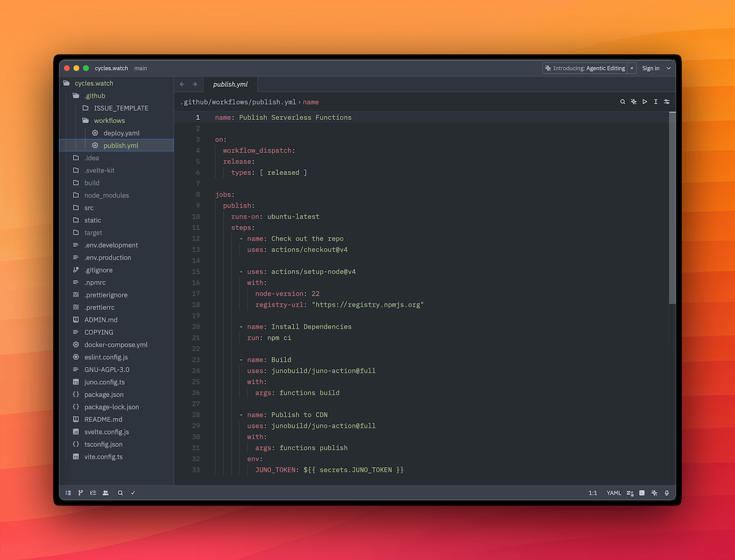Toggle the project panel in status bar
The image size is (735, 560).
pos(68,493)
